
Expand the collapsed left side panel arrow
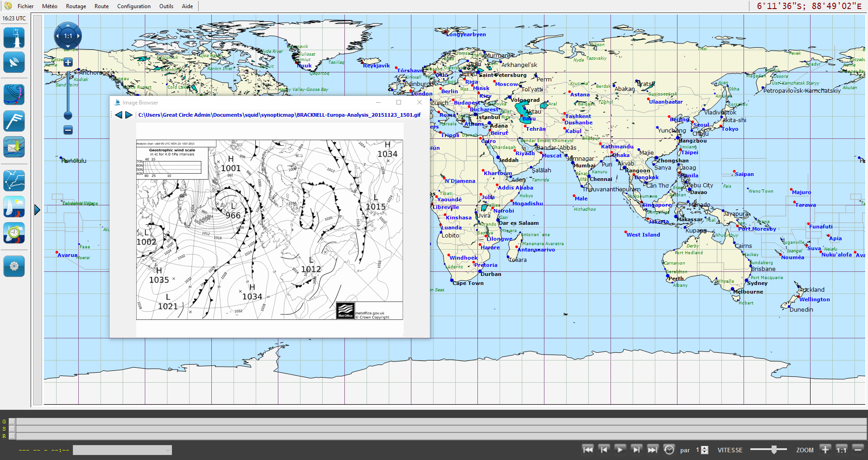37,210
